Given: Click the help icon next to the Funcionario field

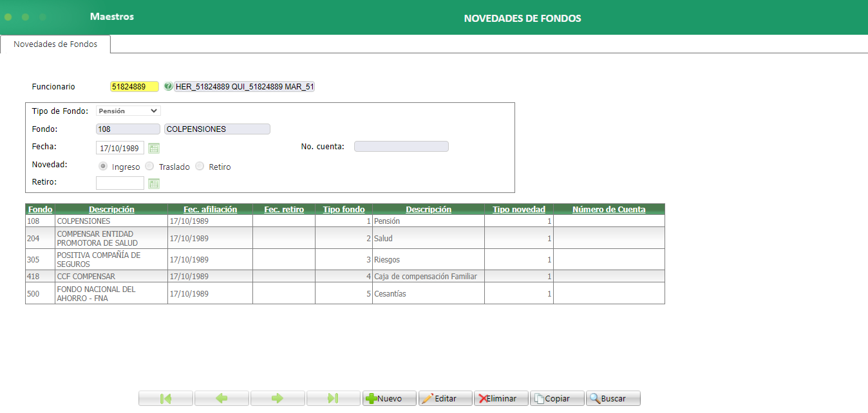Looking at the screenshot, I should pyautogui.click(x=168, y=85).
